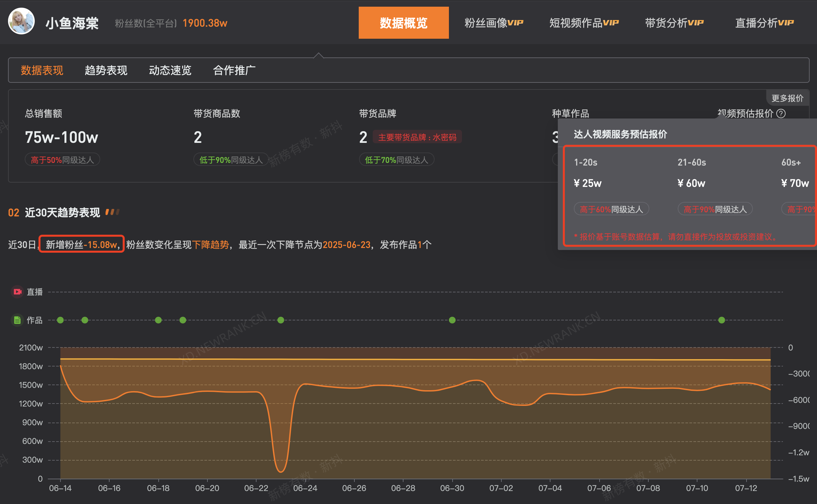This screenshot has width=817, height=504.
Task: Click the 作品 green document icon
Action: pos(17,320)
